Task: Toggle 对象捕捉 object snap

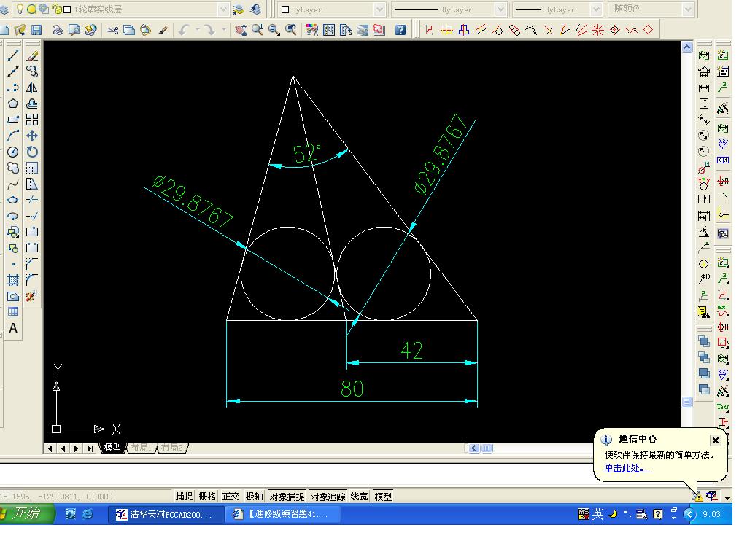Action: 287,497
